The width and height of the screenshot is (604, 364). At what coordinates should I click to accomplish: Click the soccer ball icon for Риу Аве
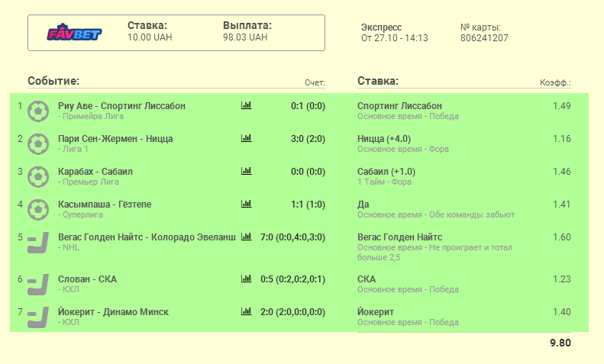click(x=37, y=111)
